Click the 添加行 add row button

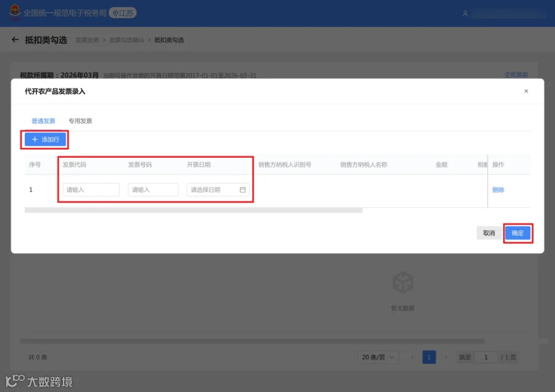click(x=45, y=139)
